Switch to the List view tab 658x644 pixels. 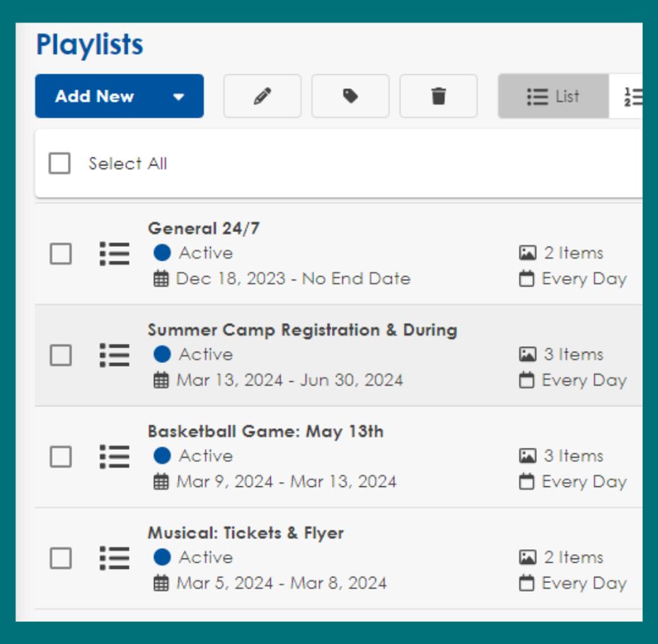(x=553, y=96)
